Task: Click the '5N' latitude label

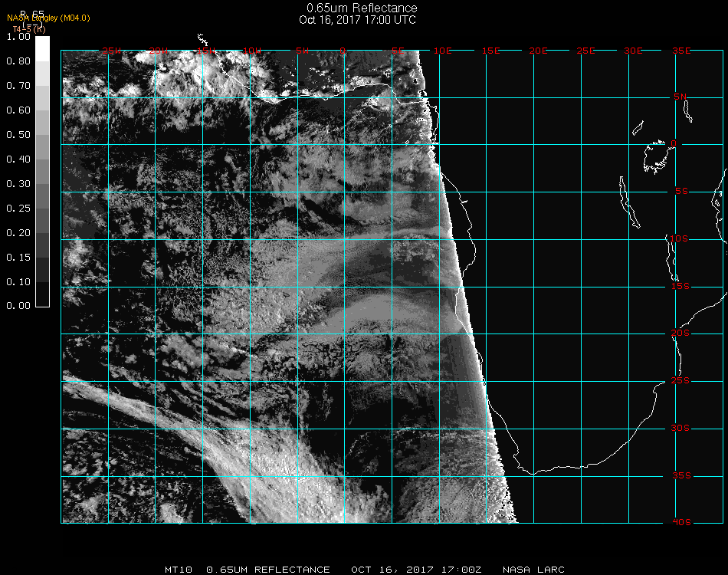Action: [680, 97]
